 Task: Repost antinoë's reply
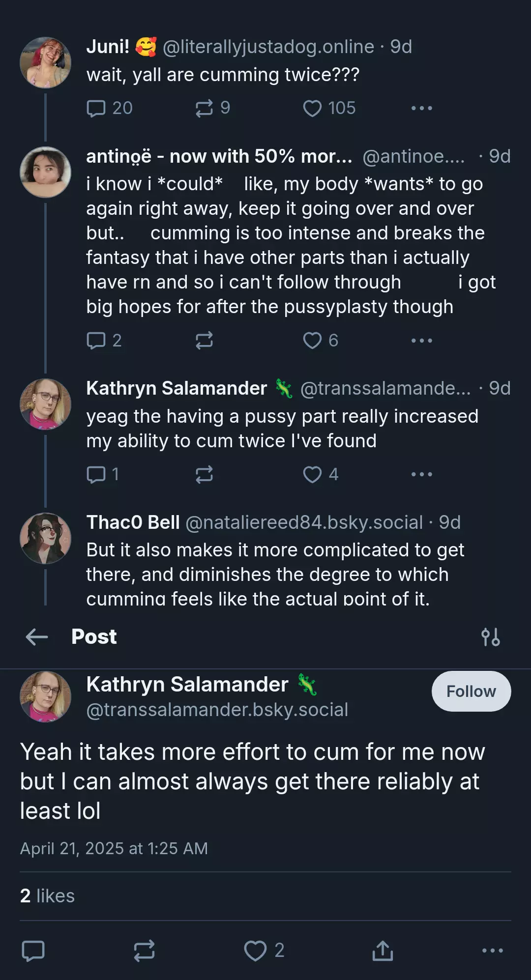[204, 340]
